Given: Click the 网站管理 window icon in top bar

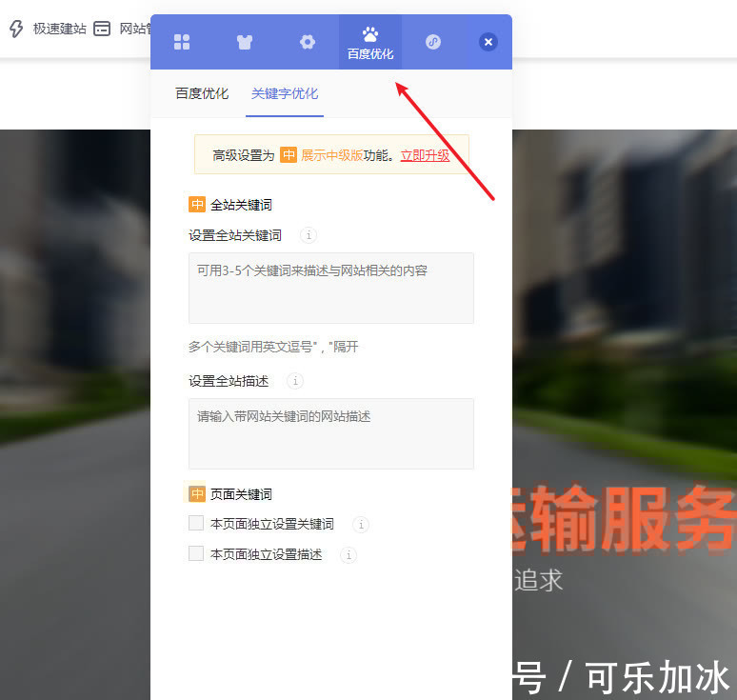Looking at the screenshot, I should (x=102, y=29).
